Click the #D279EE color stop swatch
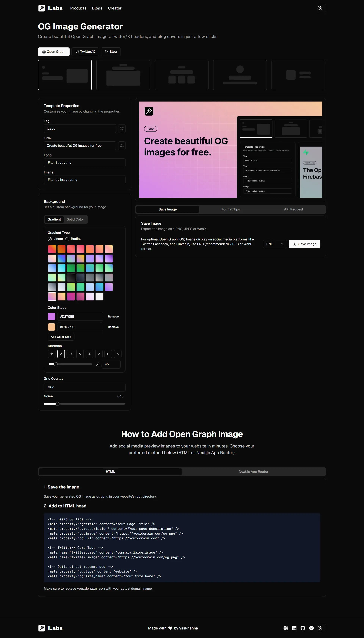 coord(52,317)
